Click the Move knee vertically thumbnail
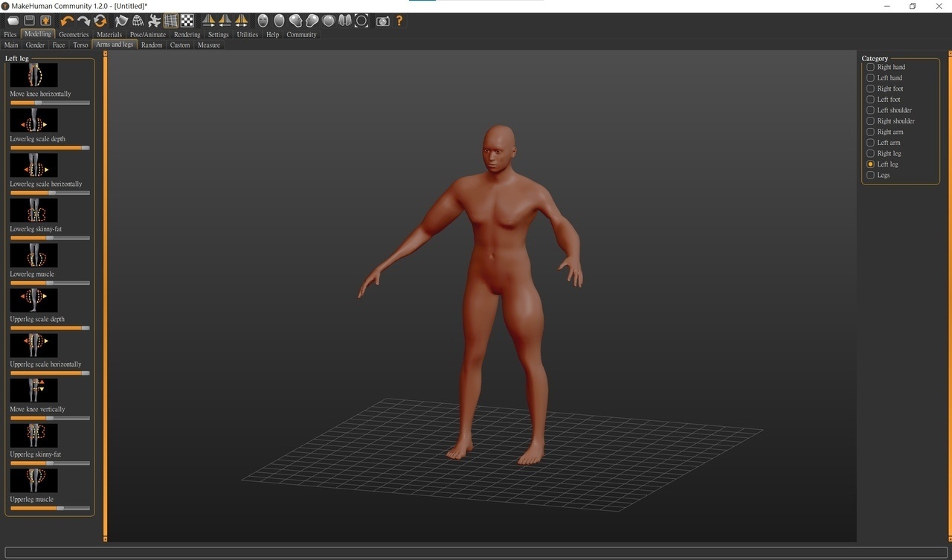952x560 pixels. click(33, 390)
